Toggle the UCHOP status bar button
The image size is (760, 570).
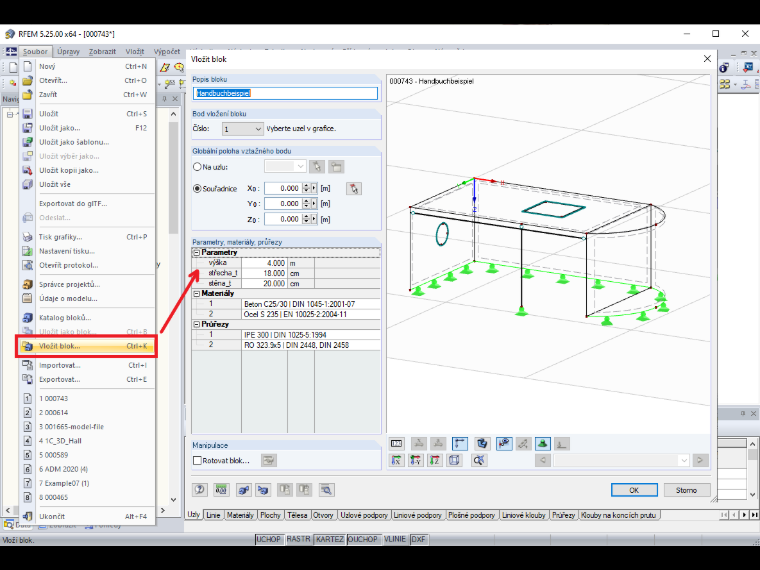[x=269, y=539]
